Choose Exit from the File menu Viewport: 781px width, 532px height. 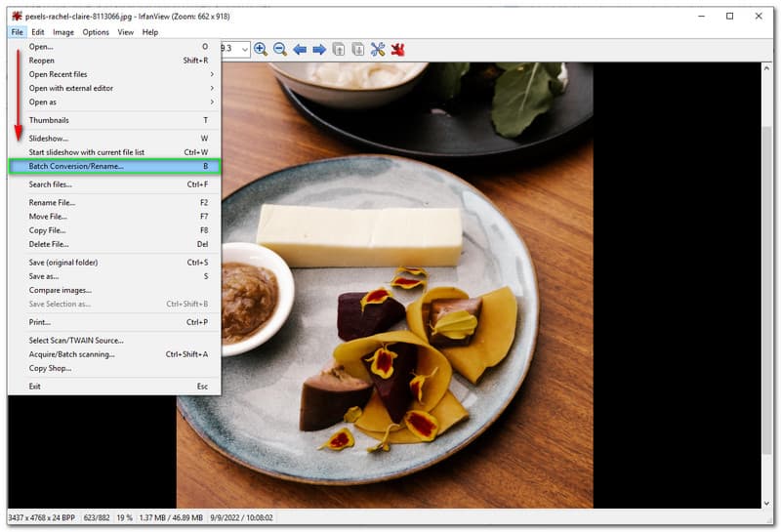click(35, 387)
